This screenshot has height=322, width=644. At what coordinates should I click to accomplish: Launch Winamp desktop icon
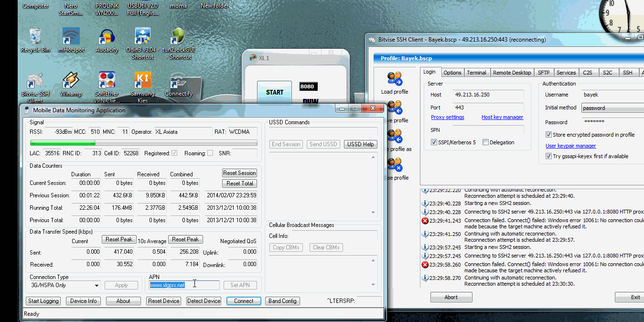71,84
